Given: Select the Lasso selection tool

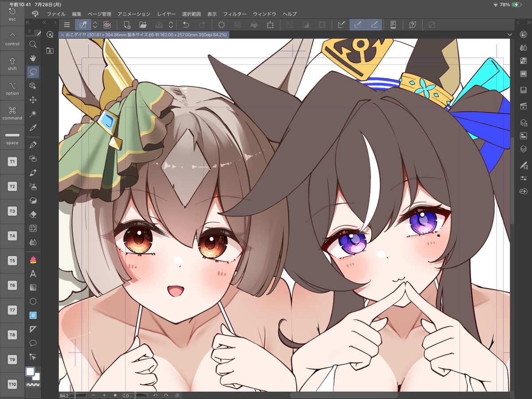Looking at the screenshot, I should click(x=33, y=71).
